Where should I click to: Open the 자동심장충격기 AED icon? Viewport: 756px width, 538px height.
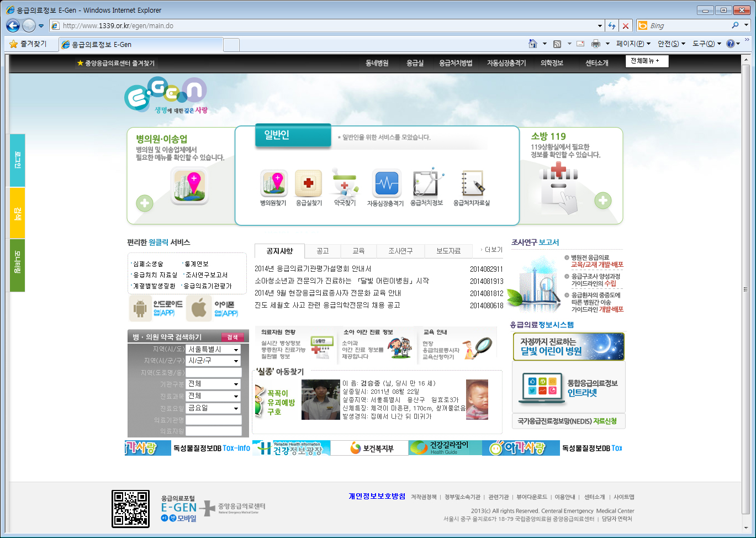pos(386,183)
